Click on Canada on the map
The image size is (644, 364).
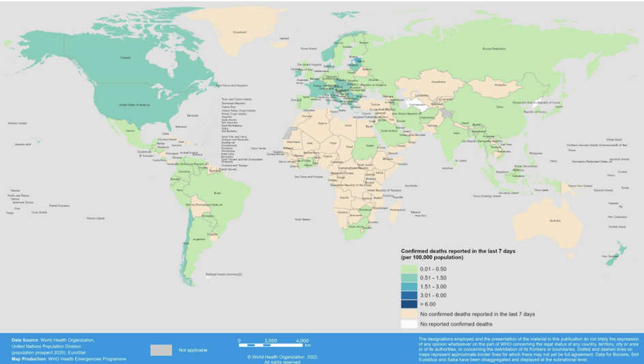tap(125, 58)
